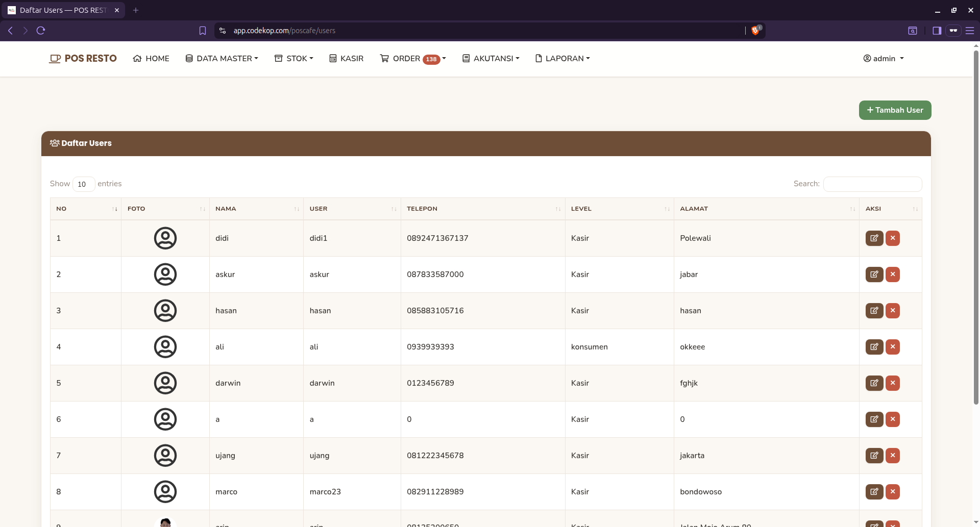This screenshot has height=527, width=980.
Task: Delete the user with phone 0
Action: click(892, 419)
